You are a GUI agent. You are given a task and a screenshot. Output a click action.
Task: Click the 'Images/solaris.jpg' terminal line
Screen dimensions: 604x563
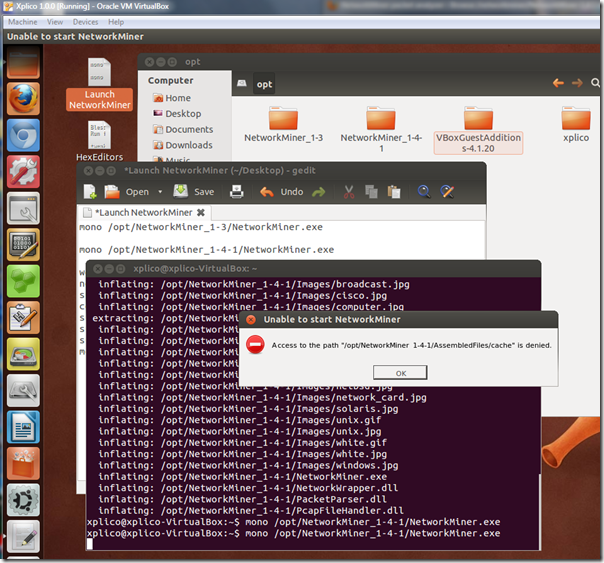click(x=248, y=409)
